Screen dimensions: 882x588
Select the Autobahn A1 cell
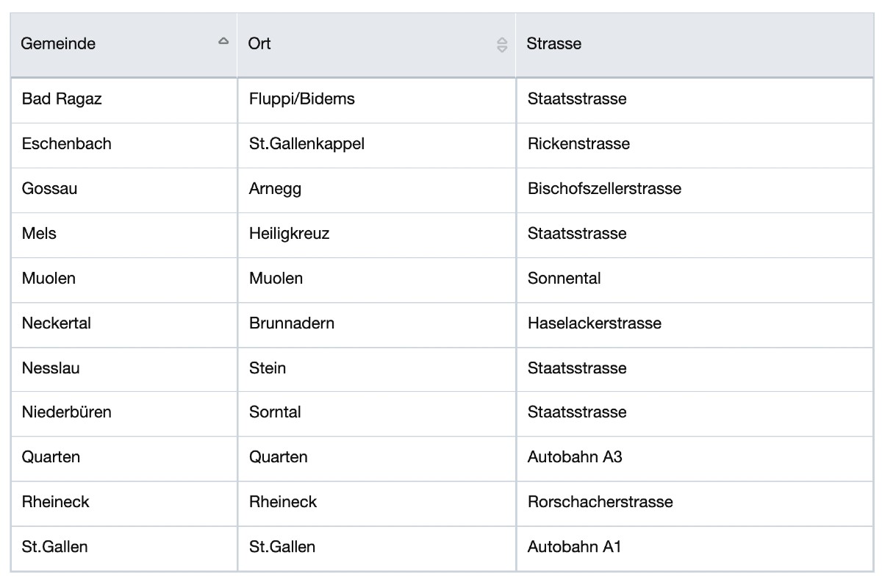click(574, 547)
